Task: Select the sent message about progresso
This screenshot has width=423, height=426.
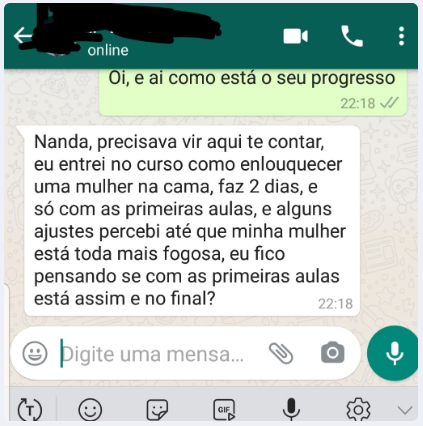Action: click(253, 92)
